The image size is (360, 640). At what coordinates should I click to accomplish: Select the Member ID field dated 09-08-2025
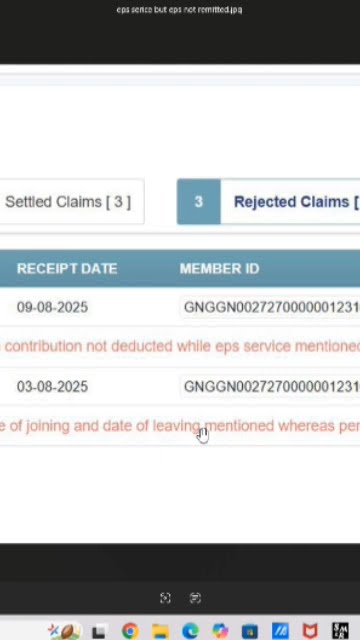click(x=270, y=307)
